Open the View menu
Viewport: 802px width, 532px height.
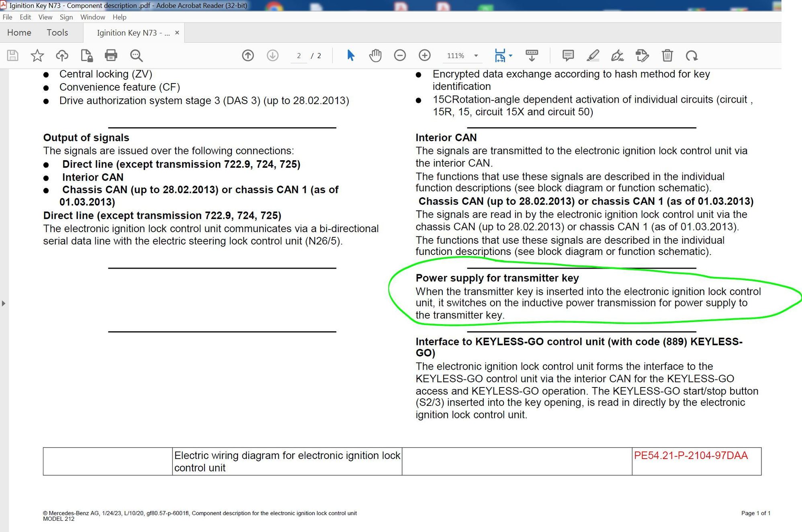45,17
